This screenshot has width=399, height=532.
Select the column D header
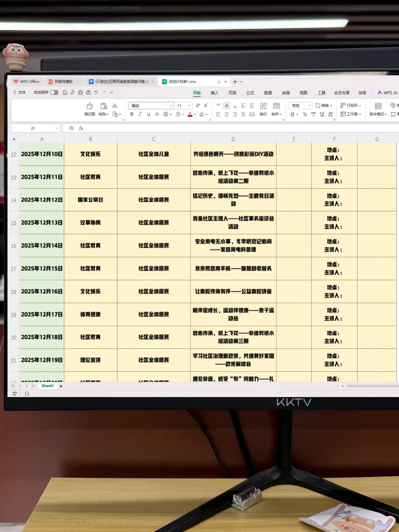click(233, 139)
